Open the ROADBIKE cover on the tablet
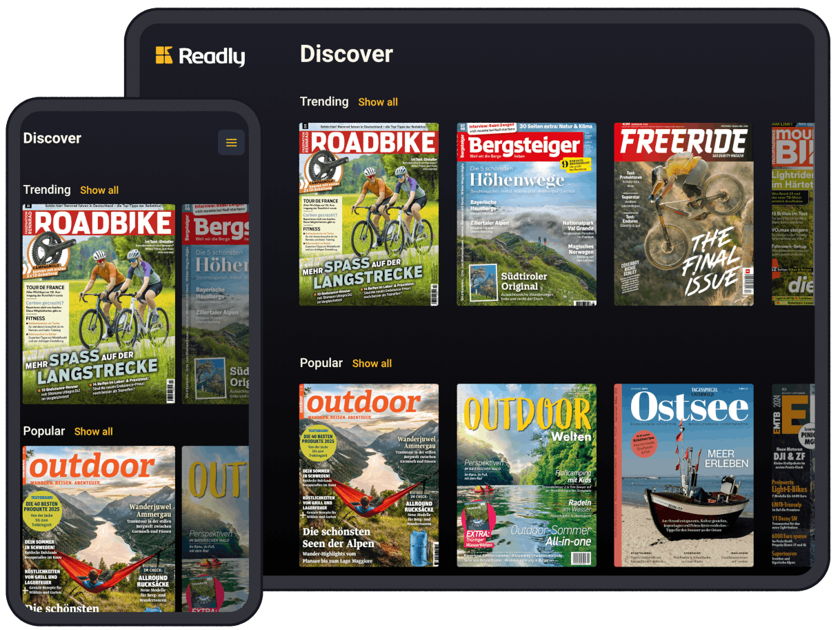 coord(369,215)
